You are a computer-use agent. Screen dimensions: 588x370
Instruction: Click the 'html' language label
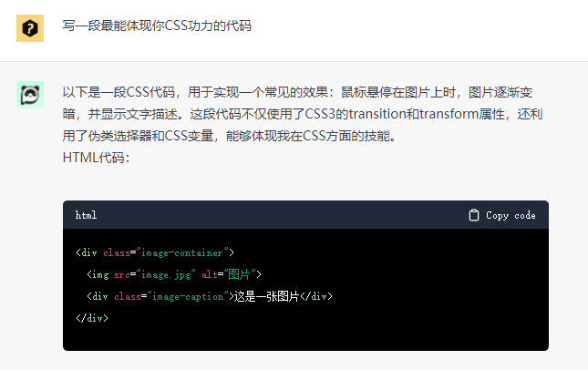[x=86, y=215]
